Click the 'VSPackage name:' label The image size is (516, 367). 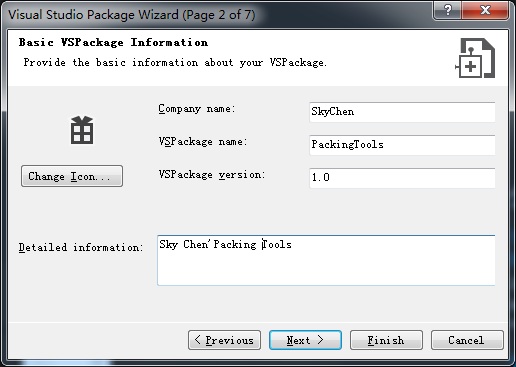point(203,142)
